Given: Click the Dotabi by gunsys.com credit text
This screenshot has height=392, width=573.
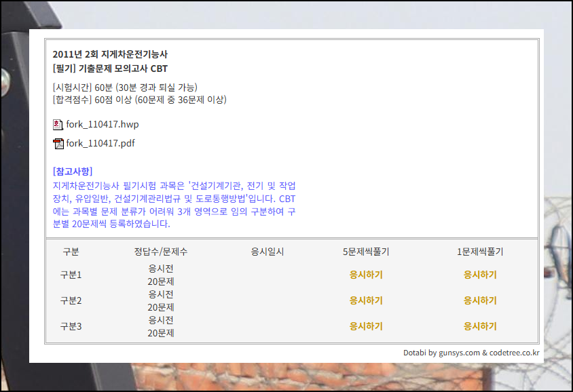Looking at the screenshot, I should click(x=471, y=353).
